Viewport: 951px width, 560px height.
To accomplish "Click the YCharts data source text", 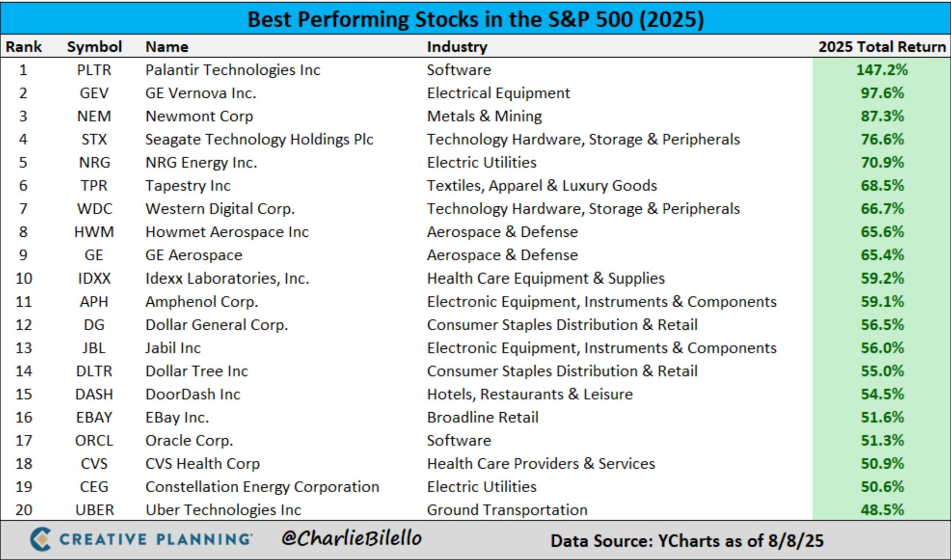I will tap(687, 540).
